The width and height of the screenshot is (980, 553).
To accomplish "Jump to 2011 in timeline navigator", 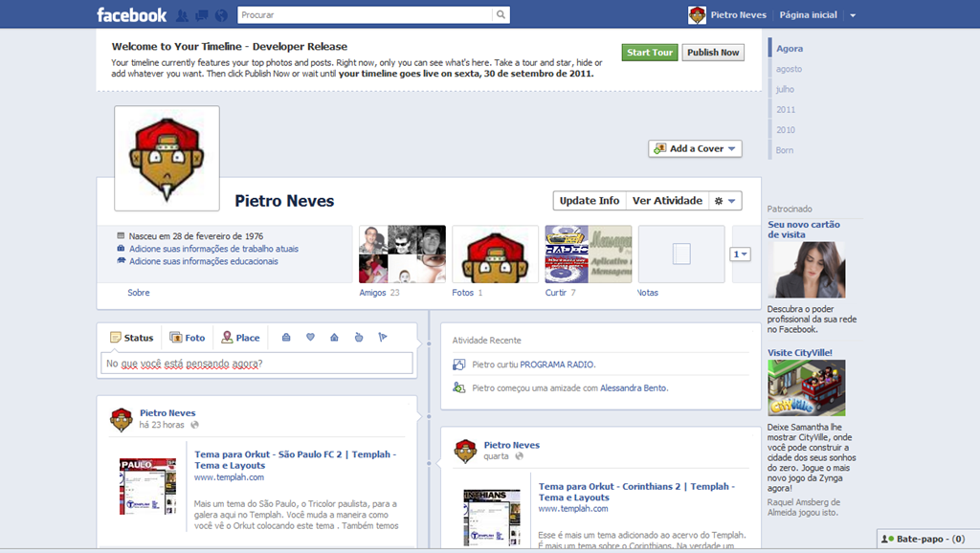I will click(x=786, y=110).
